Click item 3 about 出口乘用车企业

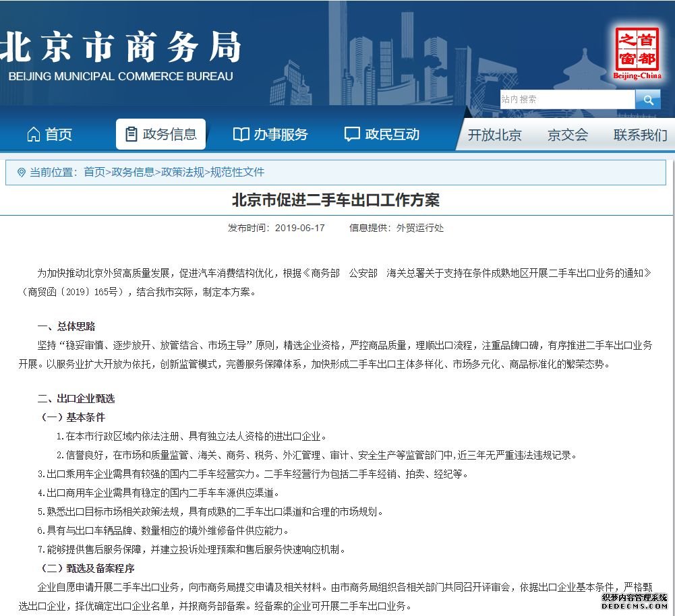click(x=253, y=474)
